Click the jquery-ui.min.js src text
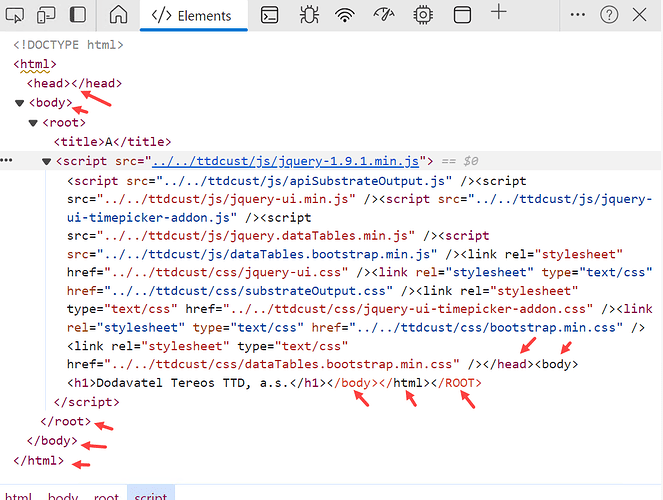This screenshot has width=663, height=500. point(226,199)
